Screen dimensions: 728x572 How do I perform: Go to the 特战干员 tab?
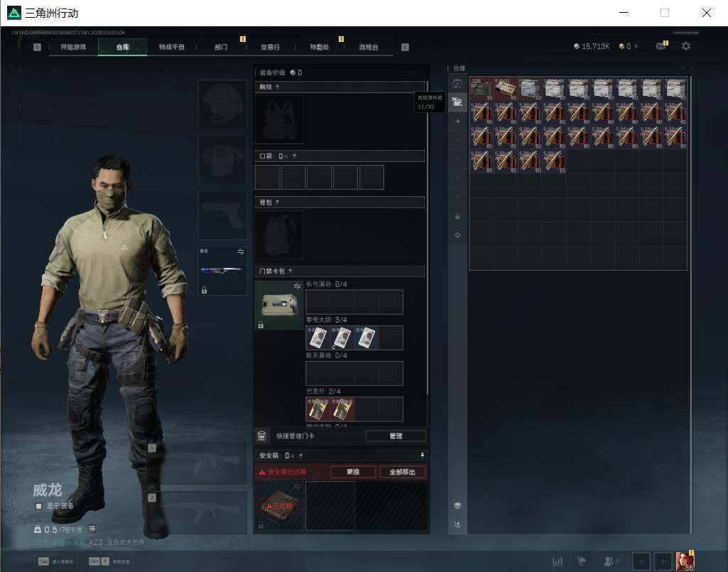coord(171,47)
